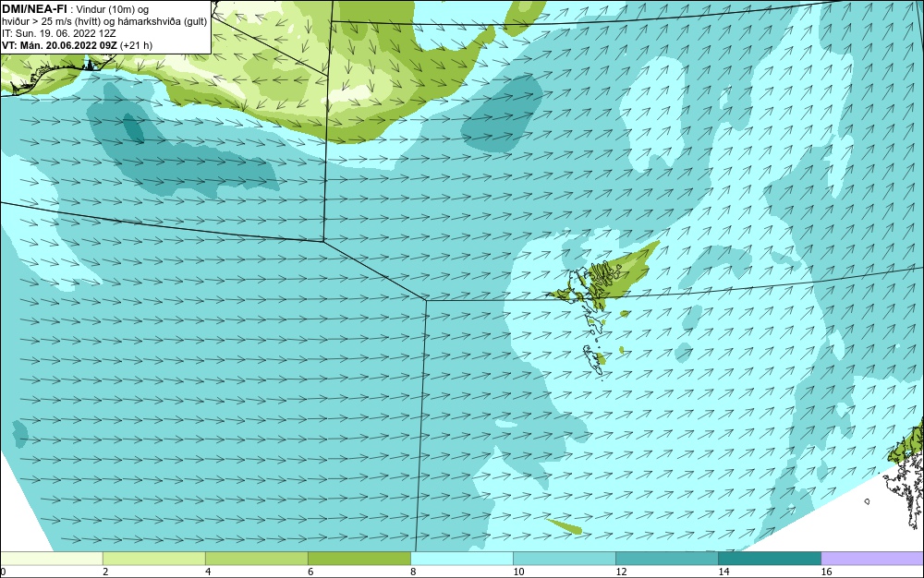924x578 pixels.
Task: Click the legend value 16 label
Action: point(826,572)
